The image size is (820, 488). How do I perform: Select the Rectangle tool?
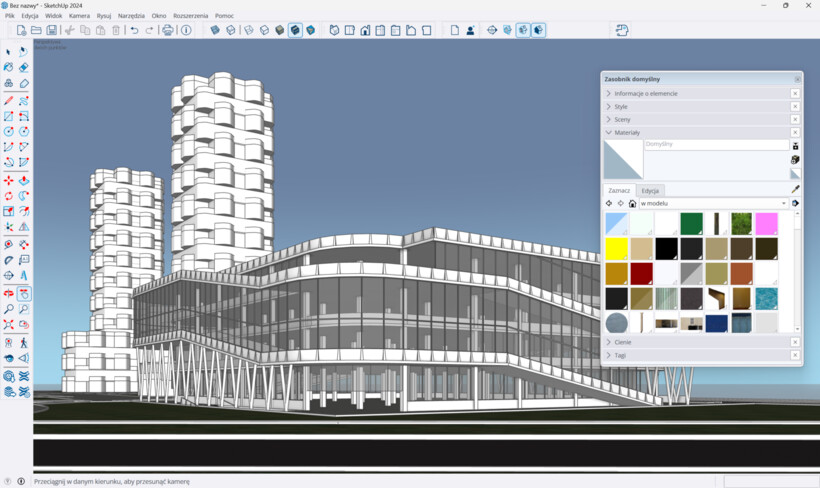point(8,116)
